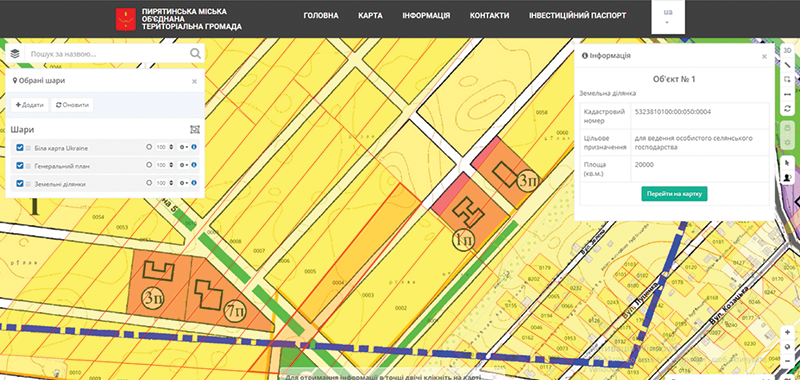Show info for Земельні ділянки layer
Viewport: 800px width, 380px height.
[194, 183]
